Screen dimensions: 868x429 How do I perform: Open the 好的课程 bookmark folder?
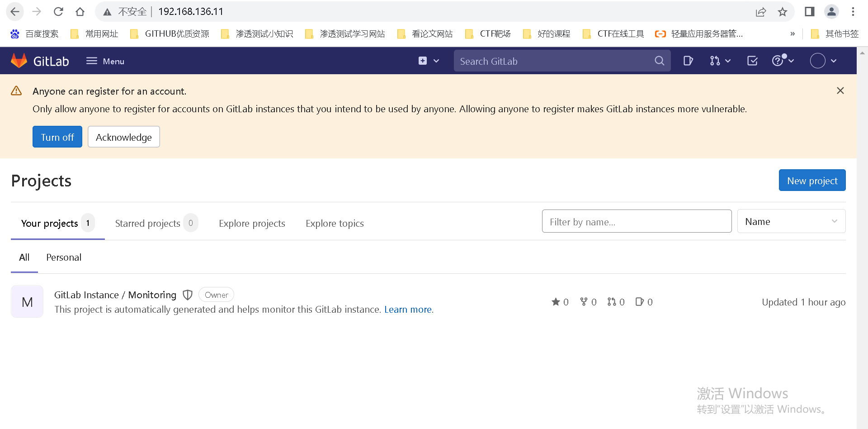click(x=547, y=34)
